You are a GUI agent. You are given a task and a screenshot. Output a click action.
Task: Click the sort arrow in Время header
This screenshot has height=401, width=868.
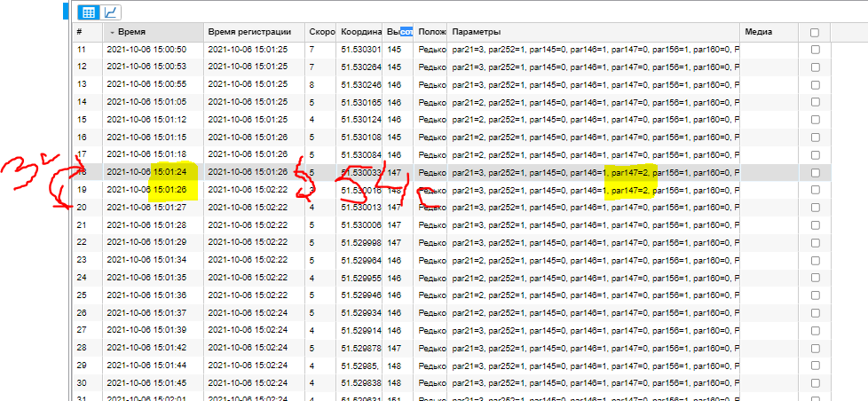click(x=111, y=32)
